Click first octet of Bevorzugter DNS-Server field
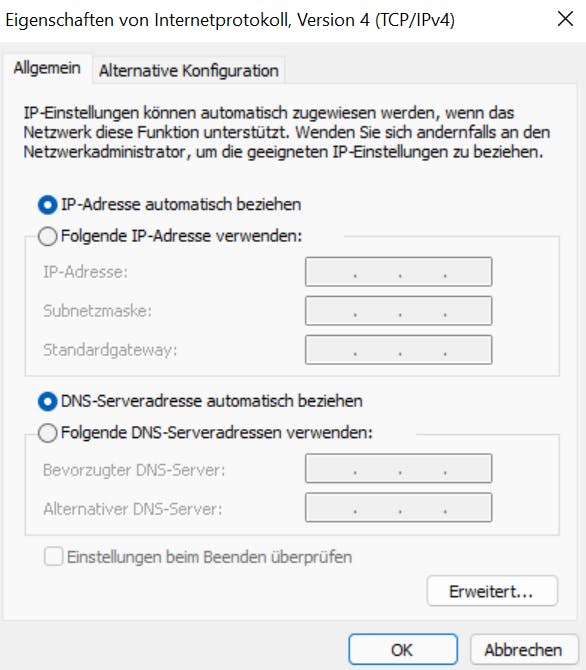 tap(330, 468)
